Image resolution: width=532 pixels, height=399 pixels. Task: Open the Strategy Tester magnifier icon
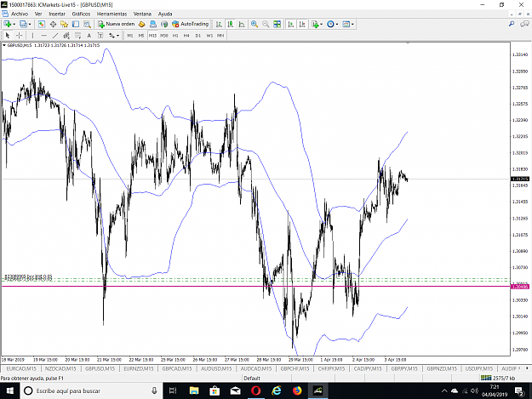point(87,24)
